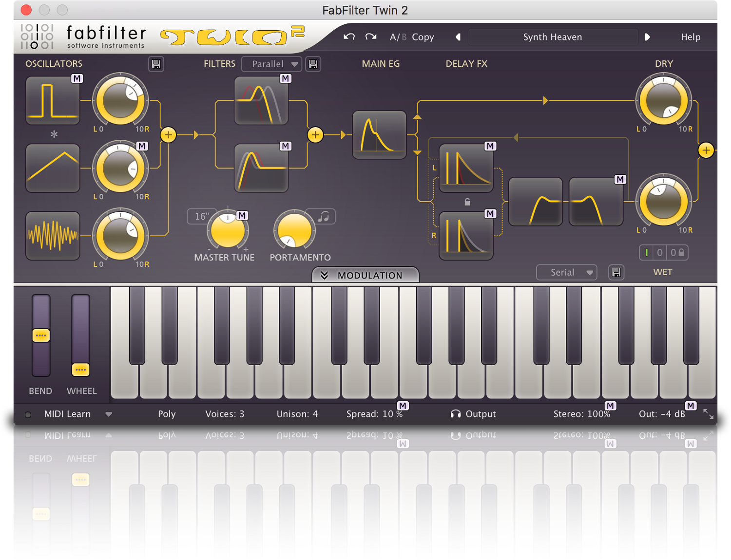This screenshot has width=731, height=560.
Task: Open the right channel delay display
Action: point(466,236)
